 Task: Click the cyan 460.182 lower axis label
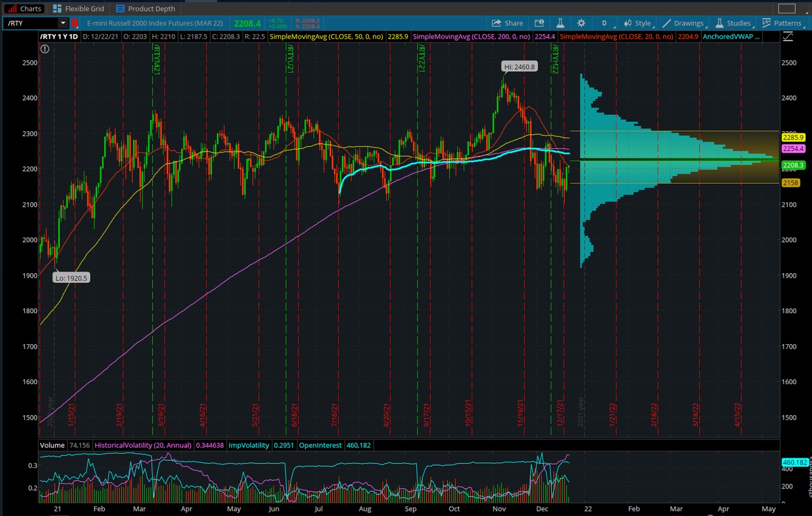(x=794, y=462)
